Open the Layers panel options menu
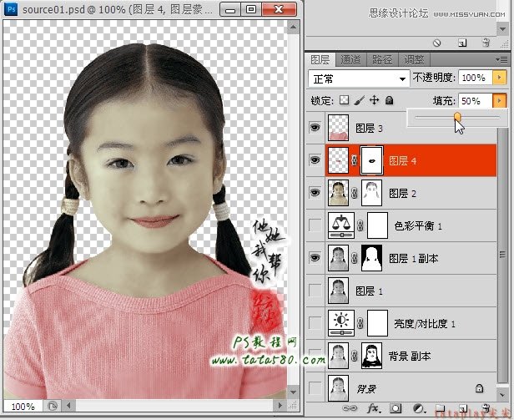514x420 pixels. (x=501, y=60)
